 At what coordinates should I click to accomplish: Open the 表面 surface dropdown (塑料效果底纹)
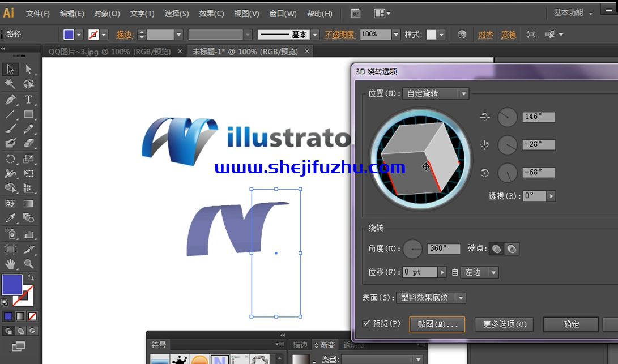431,297
